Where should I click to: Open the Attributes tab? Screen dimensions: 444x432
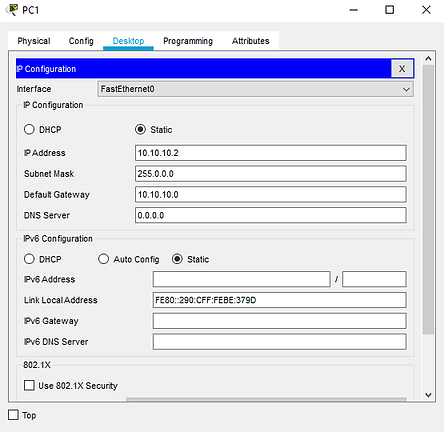(x=251, y=41)
